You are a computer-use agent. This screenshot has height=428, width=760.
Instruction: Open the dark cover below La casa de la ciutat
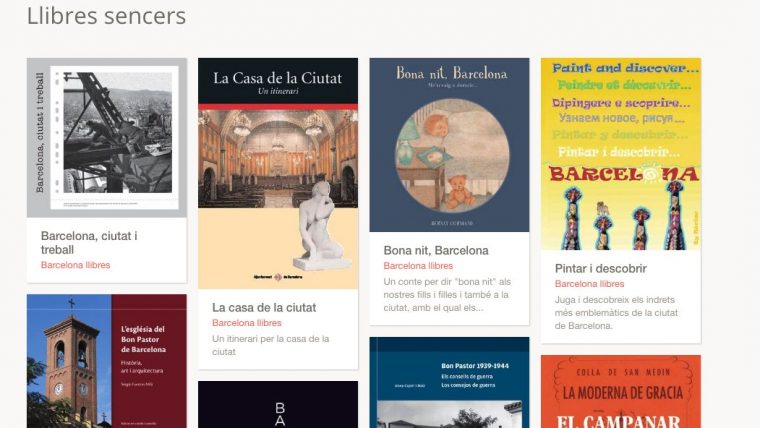click(x=278, y=404)
